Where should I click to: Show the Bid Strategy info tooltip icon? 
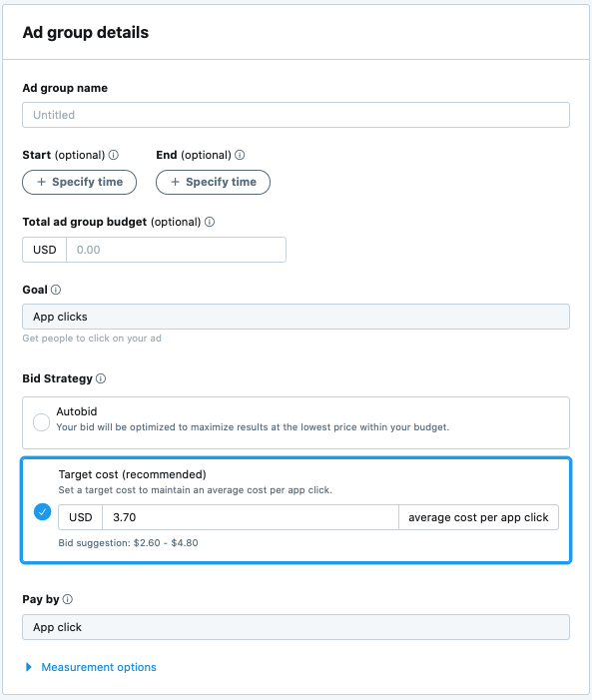[101, 378]
